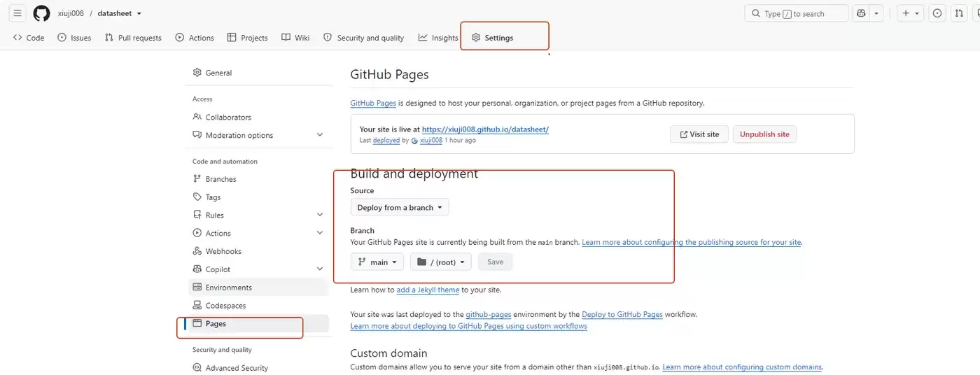Open the issues icon in header

[x=937, y=13]
